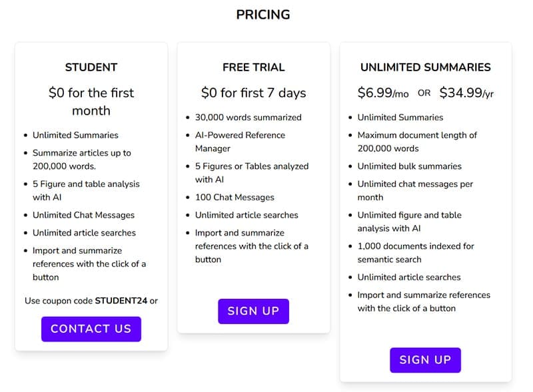Choose the $34.99/yr yearly price
Viewport: 533px width, 392px height.
pos(466,93)
